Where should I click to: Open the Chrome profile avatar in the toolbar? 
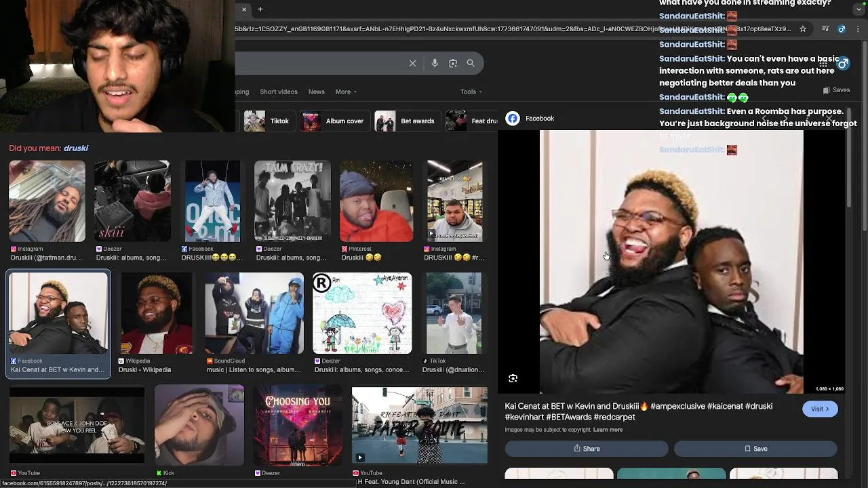pyautogui.click(x=842, y=29)
